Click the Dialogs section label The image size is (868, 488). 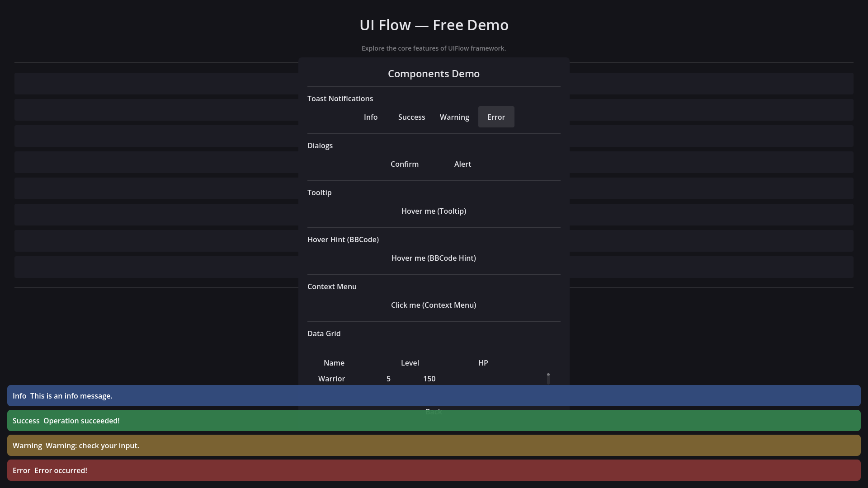(x=320, y=145)
